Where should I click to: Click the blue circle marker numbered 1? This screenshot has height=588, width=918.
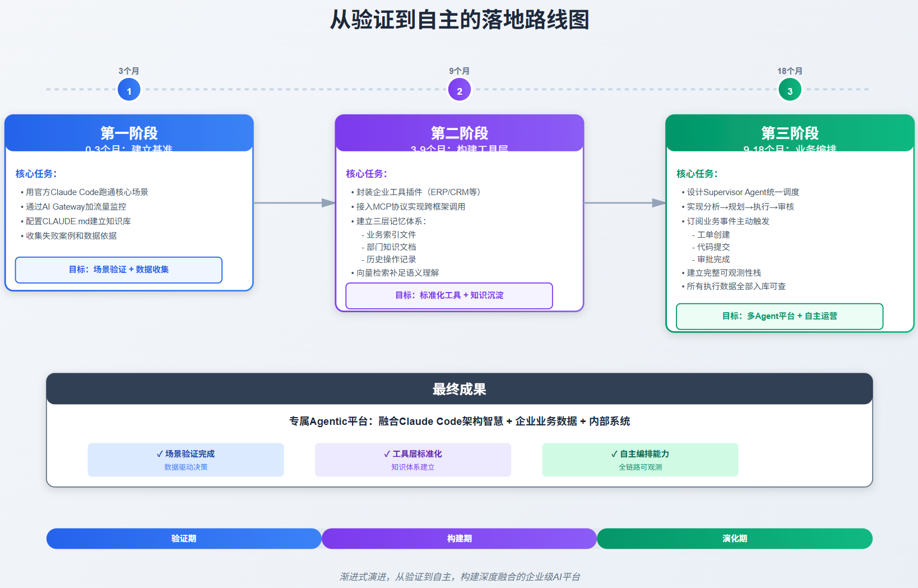pos(129,89)
